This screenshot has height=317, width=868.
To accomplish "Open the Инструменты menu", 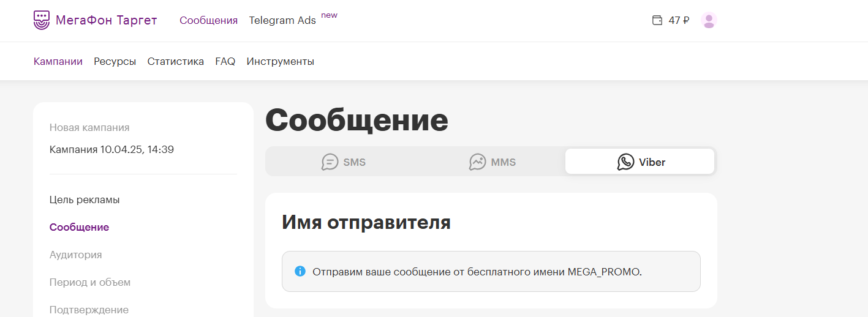I will point(281,61).
